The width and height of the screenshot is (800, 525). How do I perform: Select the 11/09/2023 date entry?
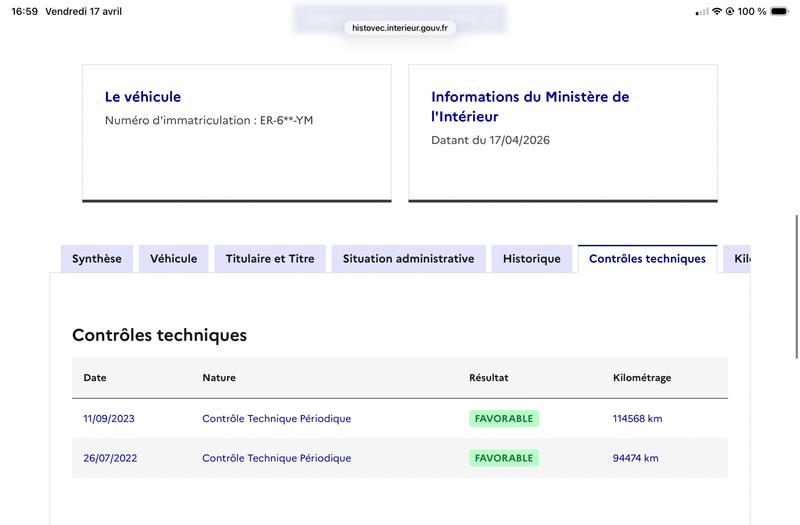pyautogui.click(x=109, y=419)
